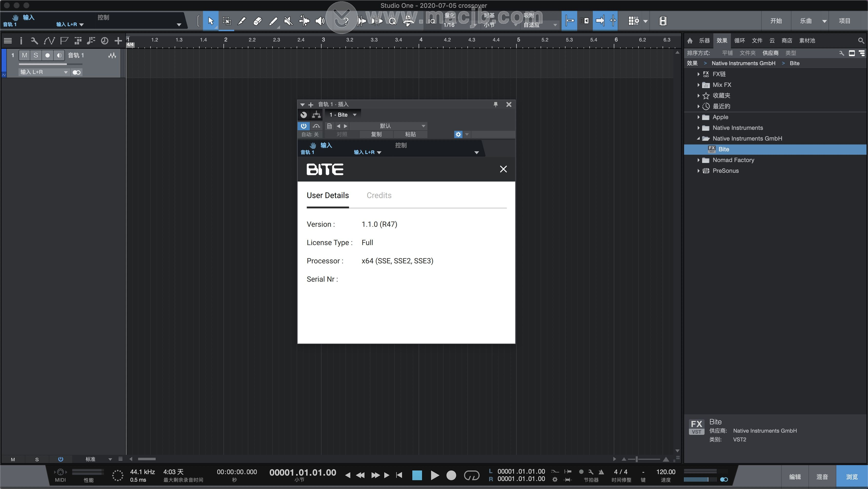The height and width of the screenshot is (489, 868).
Task: Open the 混音 view
Action: [x=822, y=477]
